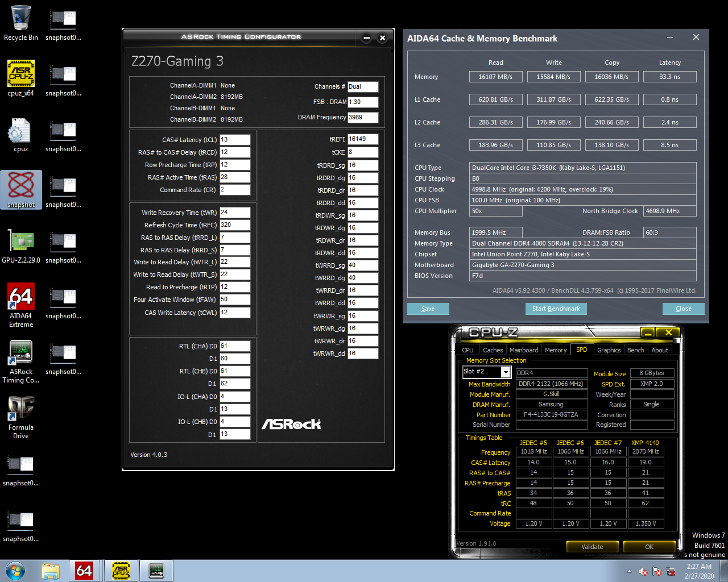Click the tREFI value field
The width and height of the screenshot is (728, 582).
(363, 139)
